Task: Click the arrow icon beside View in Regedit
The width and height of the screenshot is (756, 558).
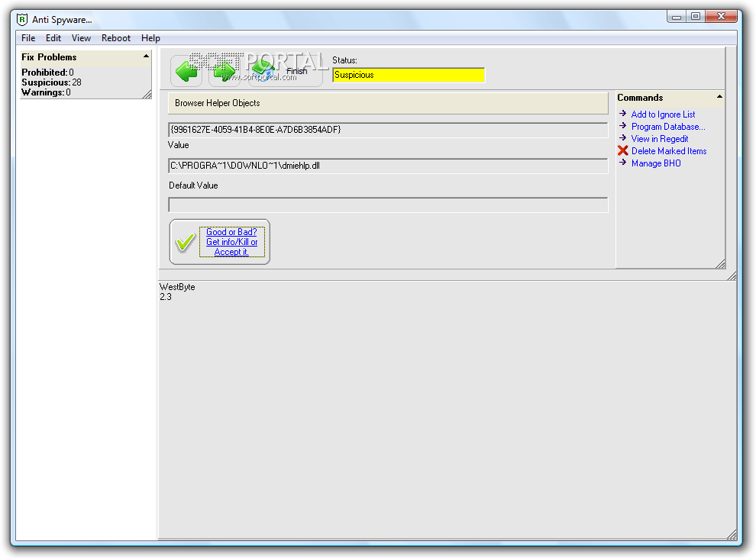Action: pyautogui.click(x=622, y=138)
